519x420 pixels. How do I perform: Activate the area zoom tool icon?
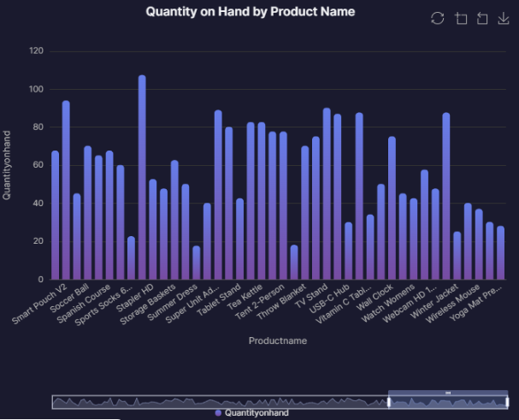tap(461, 19)
